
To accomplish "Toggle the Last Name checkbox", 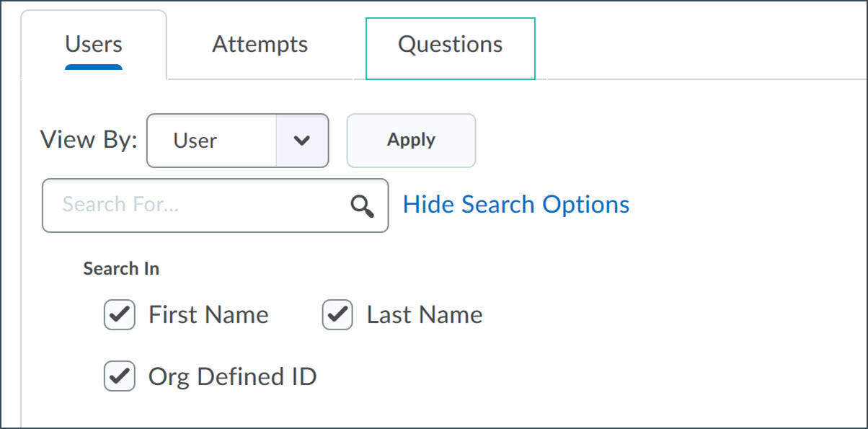I will [x=337, y=315].
